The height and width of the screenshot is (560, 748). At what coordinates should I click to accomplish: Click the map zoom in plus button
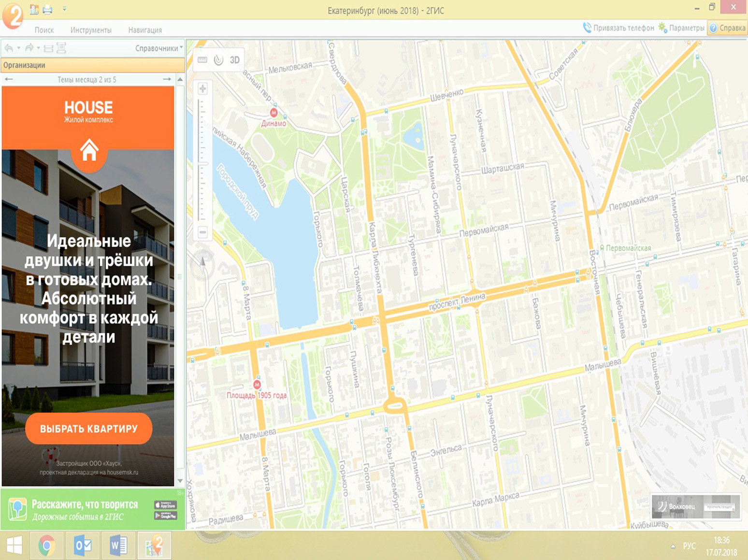tap(202, 89)
